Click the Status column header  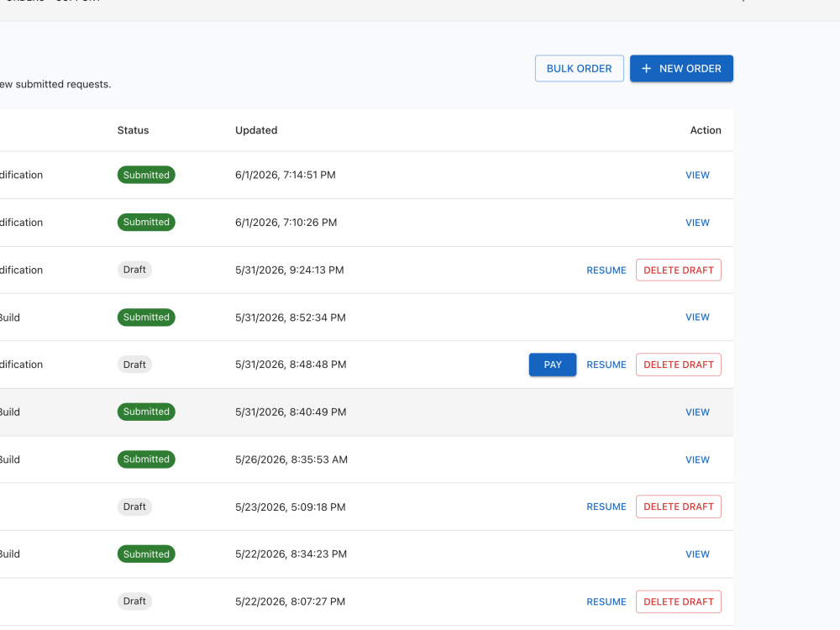pyautogui.click(x=133, y=130)
